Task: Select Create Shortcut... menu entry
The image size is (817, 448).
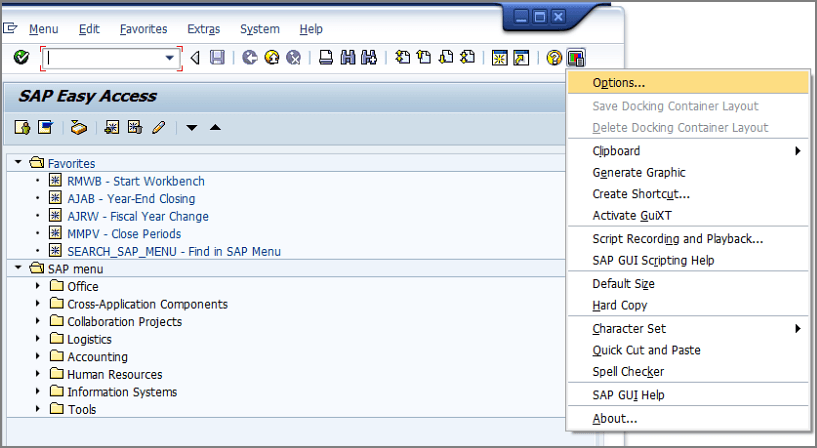Action: point(688,194)
